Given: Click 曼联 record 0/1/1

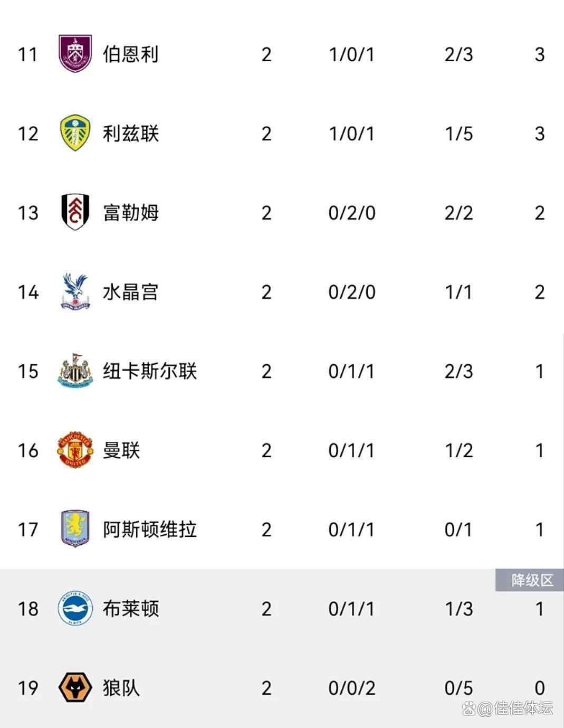Looking at the screenshot, I should (x=351, y=450).
